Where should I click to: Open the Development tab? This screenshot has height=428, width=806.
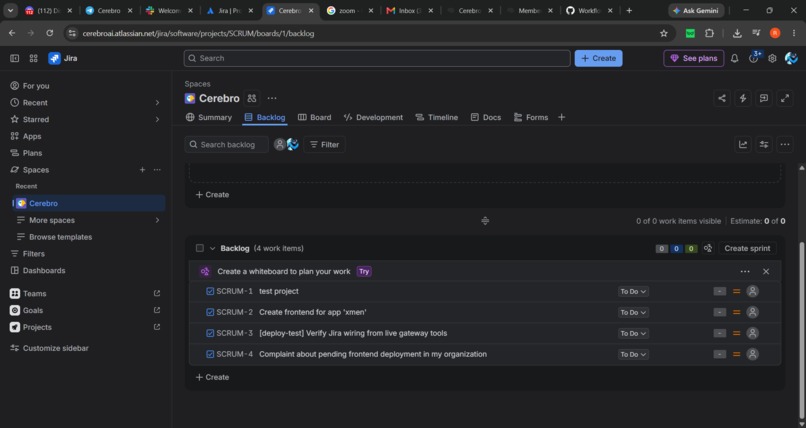[x=373, y=117]
